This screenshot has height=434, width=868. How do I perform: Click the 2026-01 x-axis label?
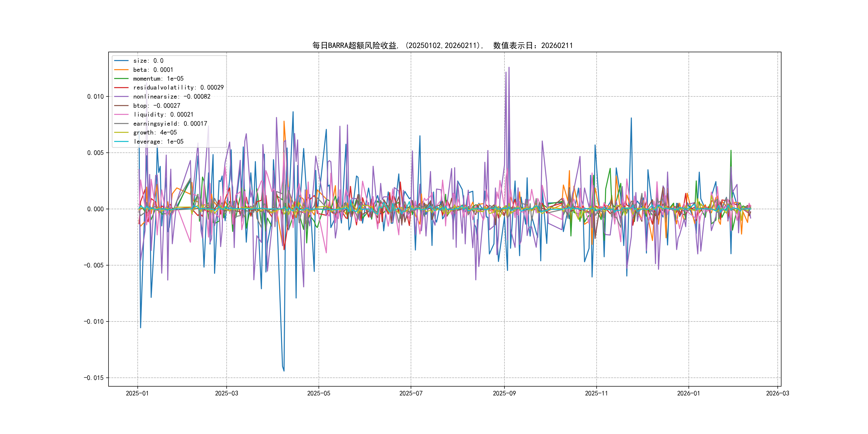689,393
